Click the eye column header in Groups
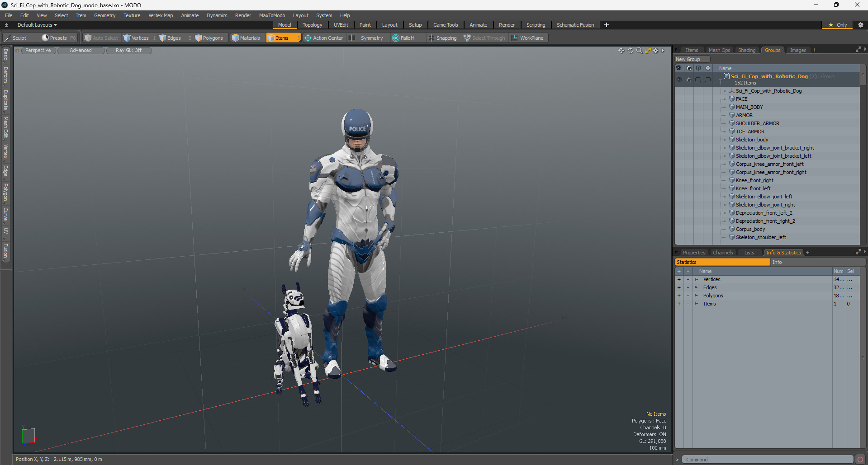The image size is (868, 465). click(x=679, y=68)
